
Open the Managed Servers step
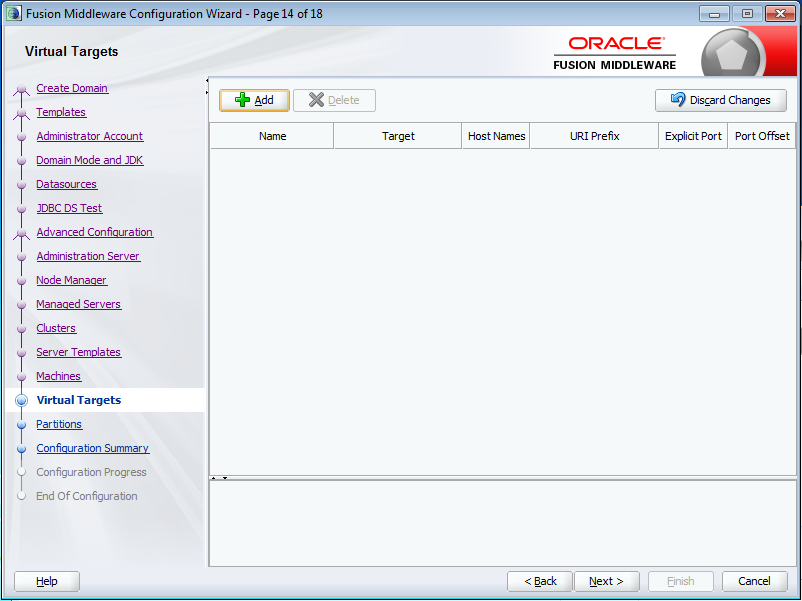click(x=79, y=304)
